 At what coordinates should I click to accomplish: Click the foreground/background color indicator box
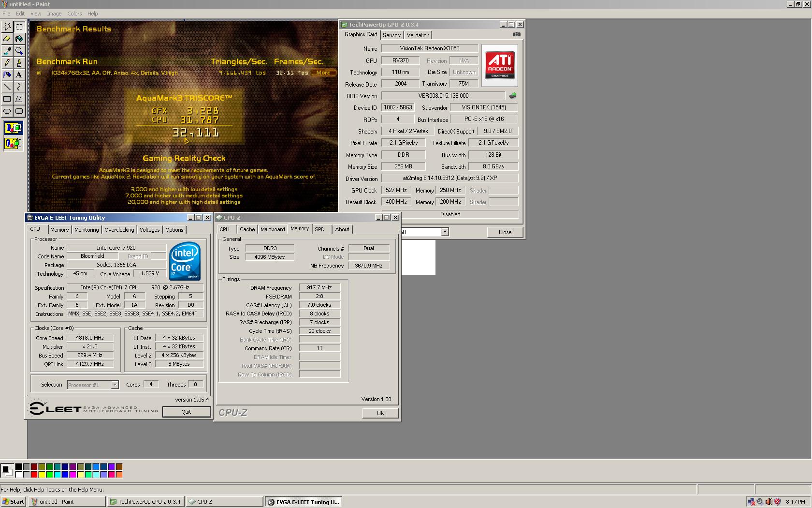(x=7, y=470)
